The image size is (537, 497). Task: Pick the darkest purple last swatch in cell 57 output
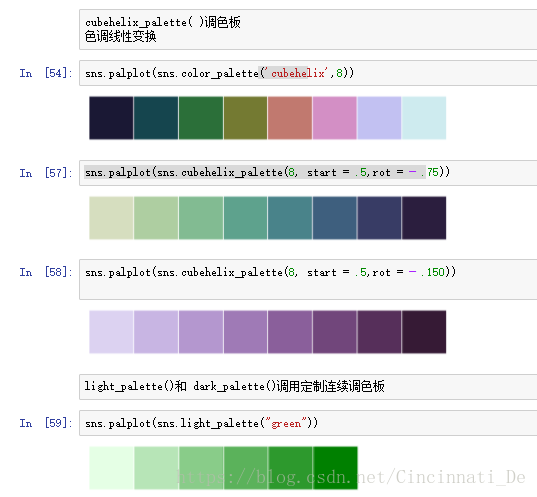[424, 218]
